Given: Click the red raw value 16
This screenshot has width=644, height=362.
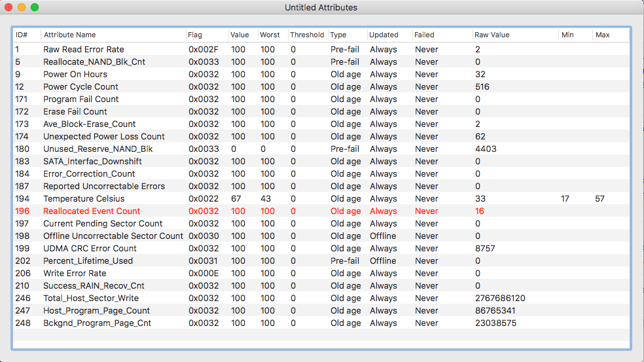Looking at the screenshot, I should [x=479, y=211].
